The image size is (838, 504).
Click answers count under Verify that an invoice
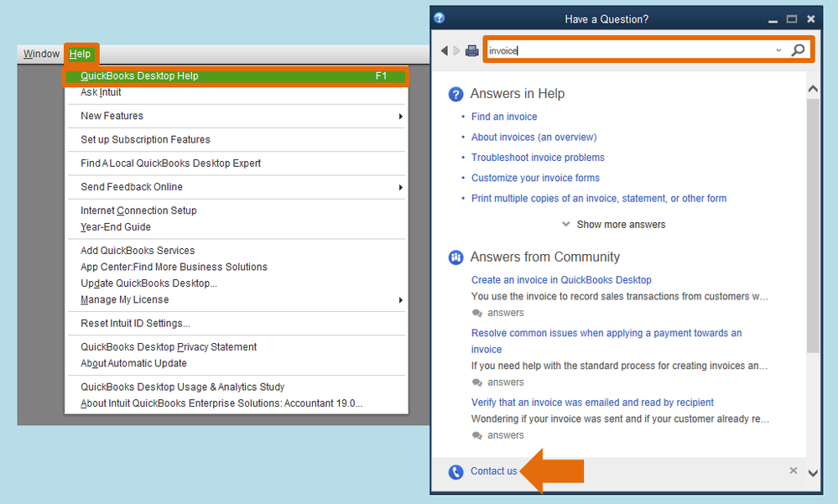click(498, 435)
